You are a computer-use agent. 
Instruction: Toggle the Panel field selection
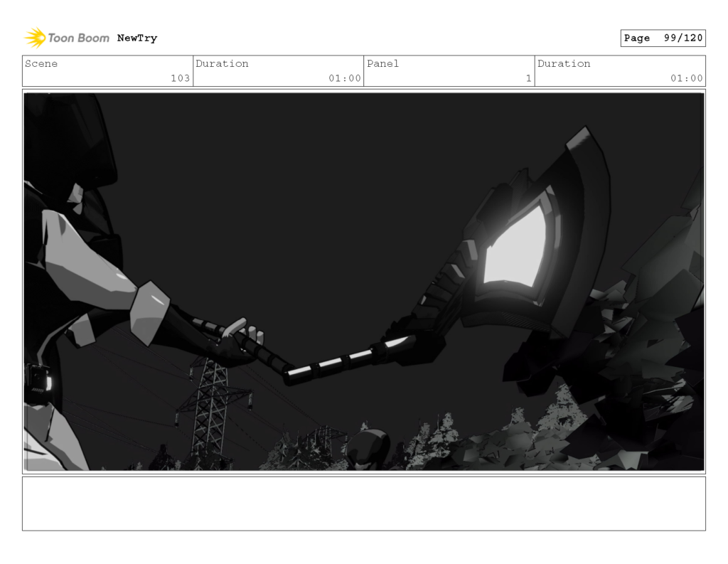[x=382, y=63]
